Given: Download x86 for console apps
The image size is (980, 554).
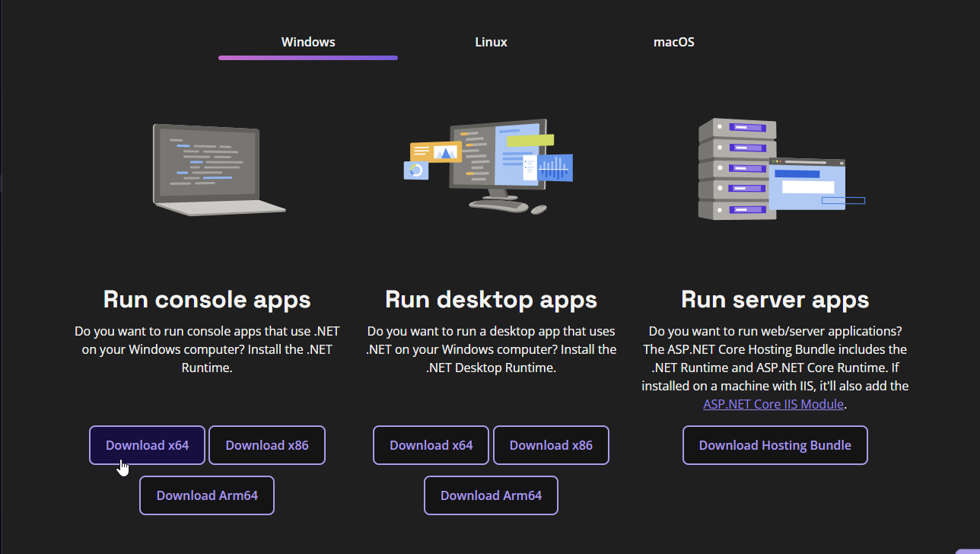Looking at the screenshot, I should (267, 445).
